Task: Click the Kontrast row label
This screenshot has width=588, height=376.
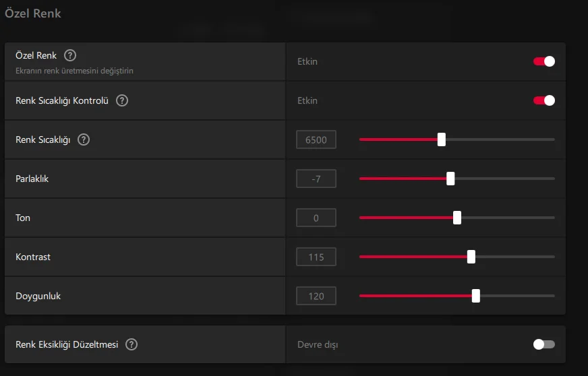Action: [33, 257]
